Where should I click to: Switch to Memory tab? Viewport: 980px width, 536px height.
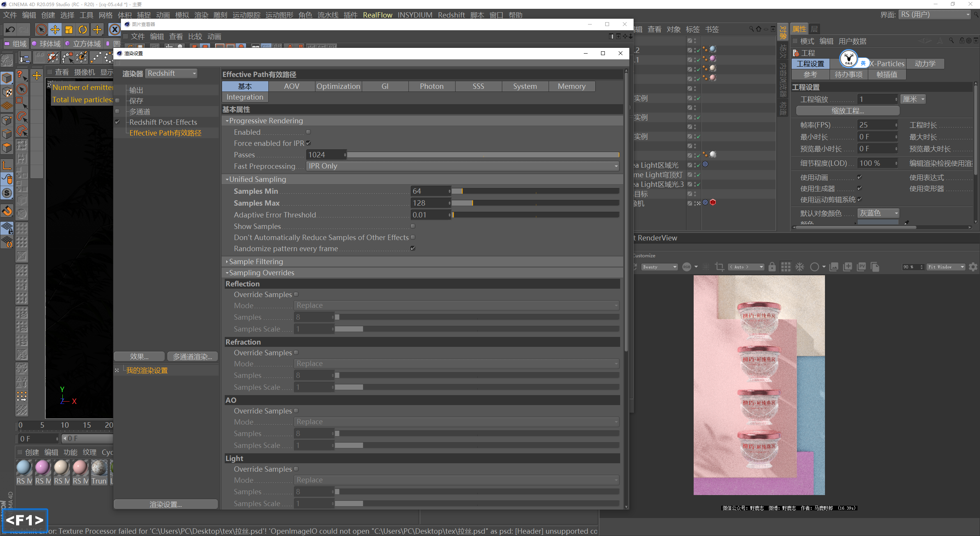(x=572, y=87)
